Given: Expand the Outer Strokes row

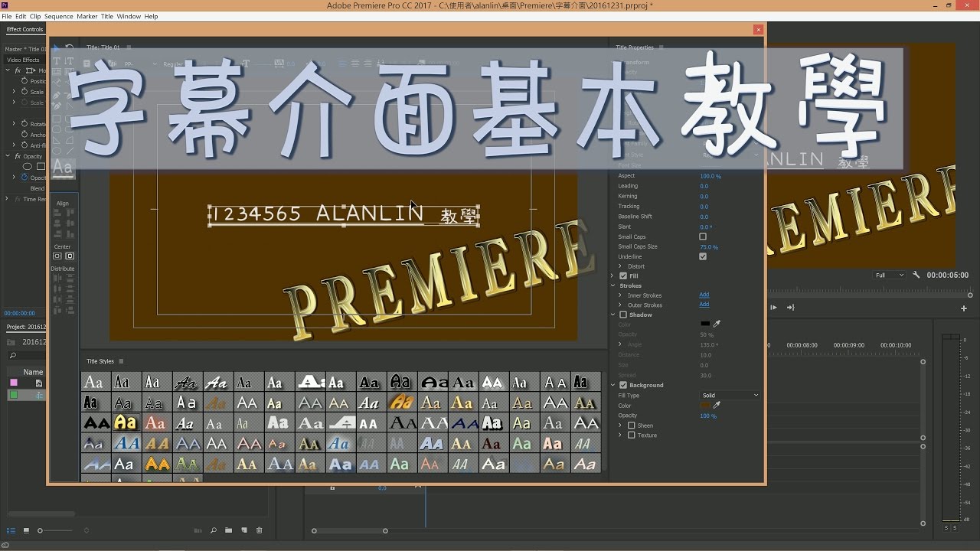Looking at the screenshot, I should [x=621, y=305].
